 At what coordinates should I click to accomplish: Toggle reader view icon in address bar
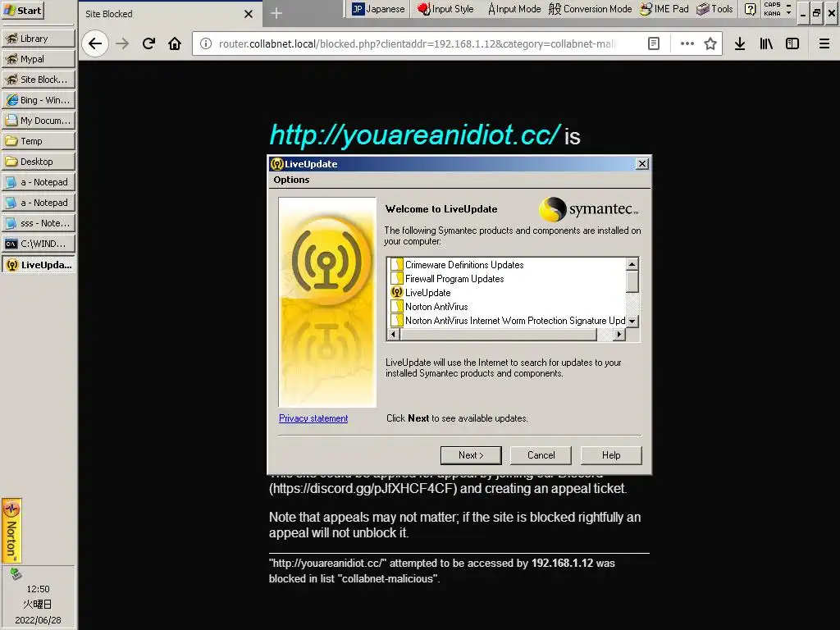pos(654,44)
